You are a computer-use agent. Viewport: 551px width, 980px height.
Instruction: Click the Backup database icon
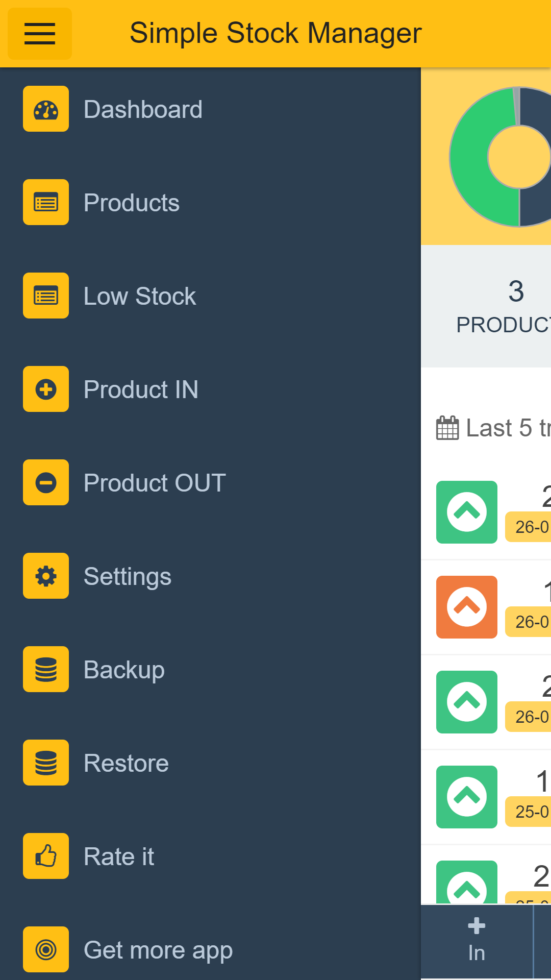point(46,669)
